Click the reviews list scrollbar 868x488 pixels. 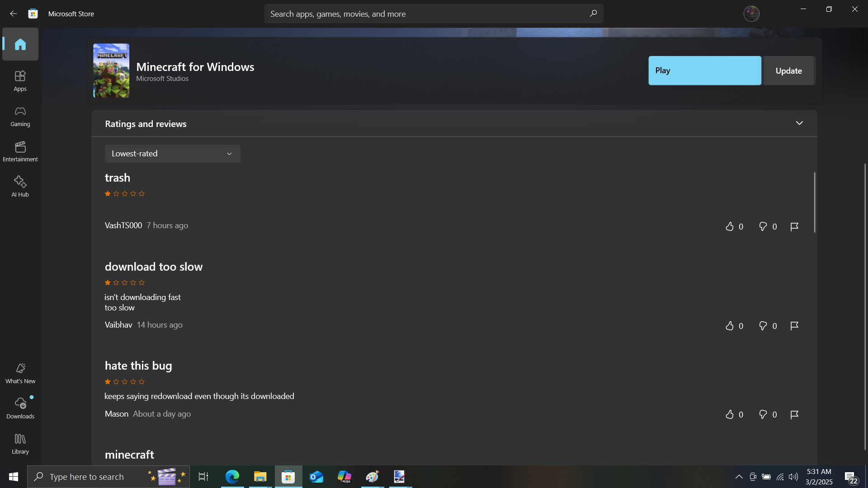click(x=815, y=202)
